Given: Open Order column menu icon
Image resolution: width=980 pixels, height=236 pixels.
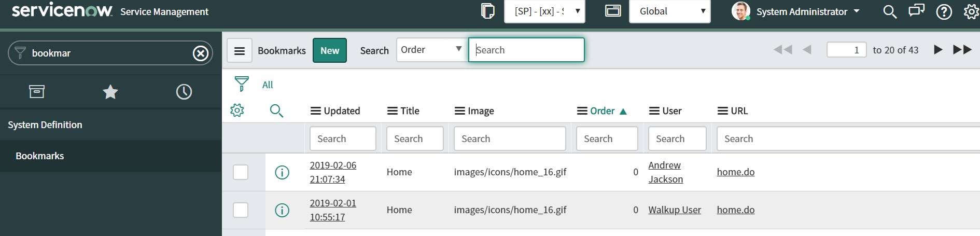Looking at the screenshot, I should pyautogui.click(x=582, y=111).
